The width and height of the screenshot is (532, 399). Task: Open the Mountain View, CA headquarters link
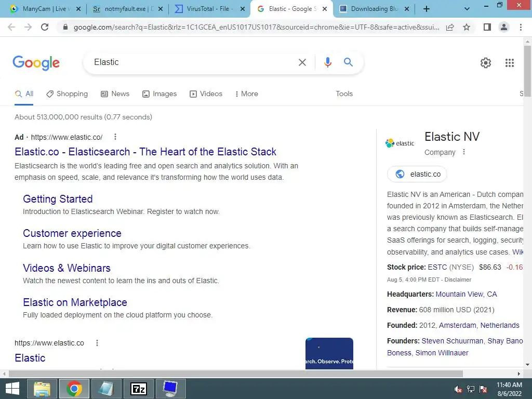pos(466,294)
